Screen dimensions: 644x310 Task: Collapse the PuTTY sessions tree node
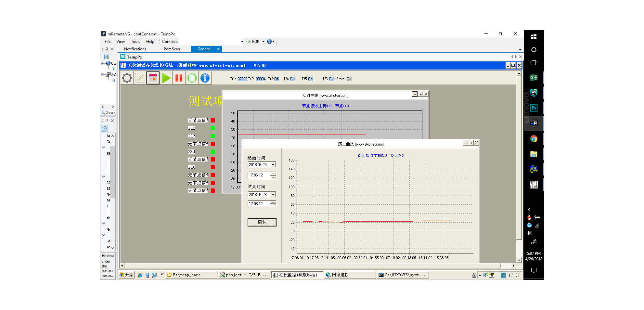[x=103, y=75]
